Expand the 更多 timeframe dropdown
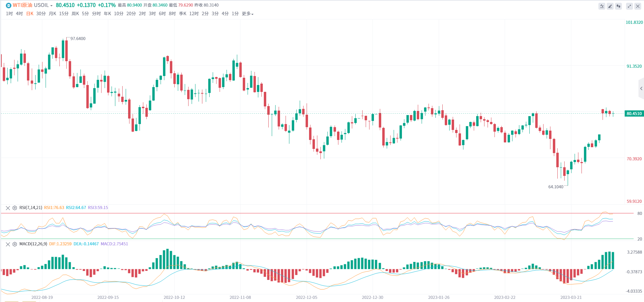 pyautogui.click(x=248, y=14)
